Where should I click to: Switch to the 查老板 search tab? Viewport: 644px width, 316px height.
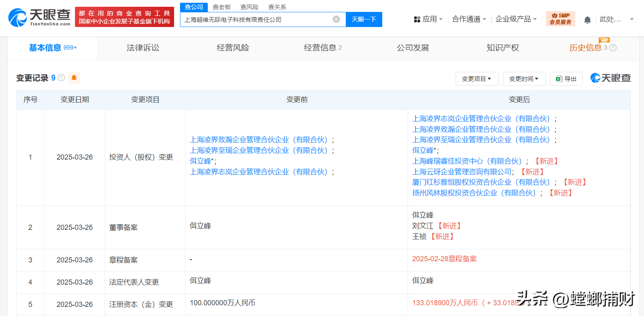(222, 7)
